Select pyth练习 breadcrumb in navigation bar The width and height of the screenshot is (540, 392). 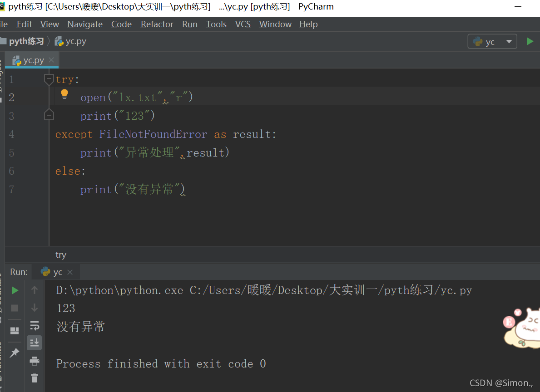(23, 41)
